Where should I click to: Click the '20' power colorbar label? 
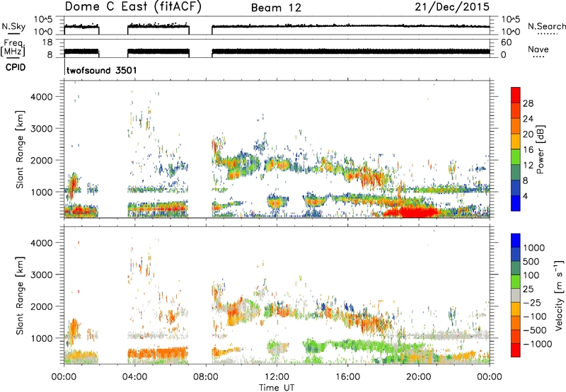tap(528, 134)
